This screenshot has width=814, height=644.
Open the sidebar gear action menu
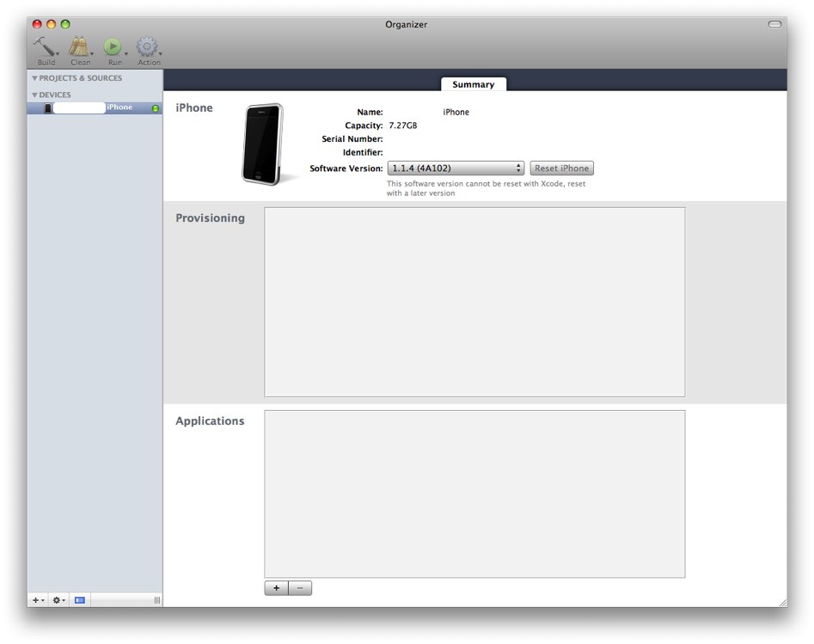[x=58, y=600]
